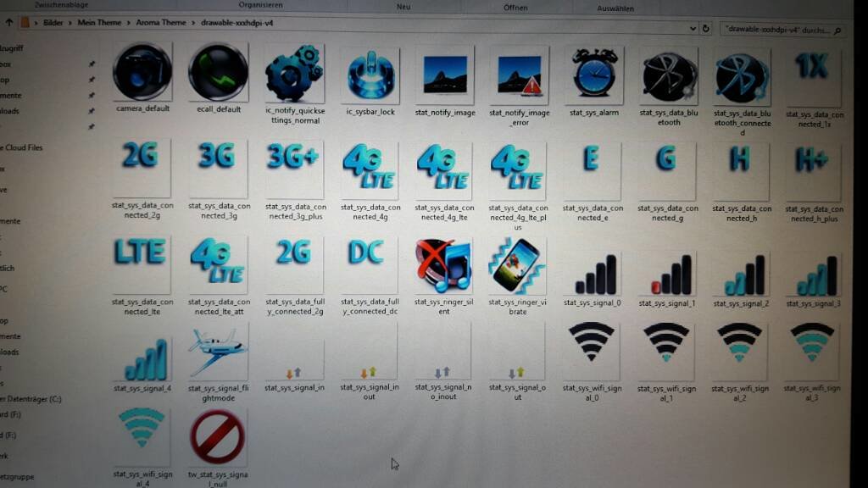The width and height of the screenshot is (868, 488).
Task: Select stat_sys_signal_out file
Action: pos(516,352)
